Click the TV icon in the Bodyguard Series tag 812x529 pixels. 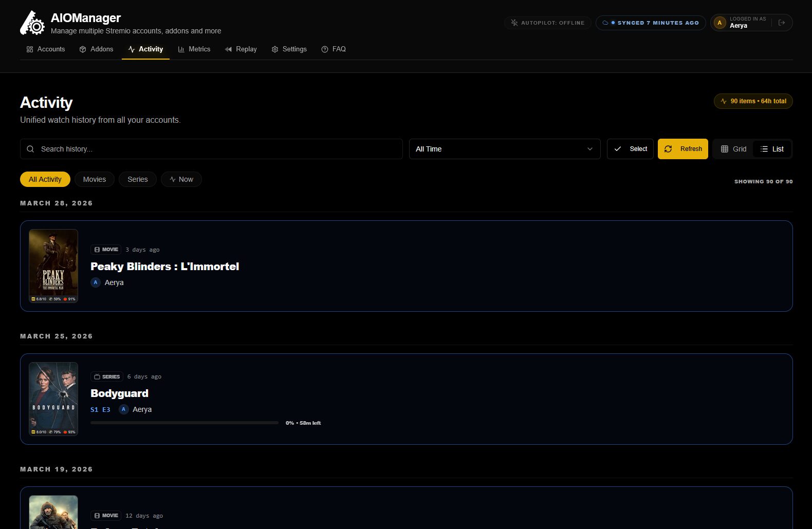click(x=97, y=376)
